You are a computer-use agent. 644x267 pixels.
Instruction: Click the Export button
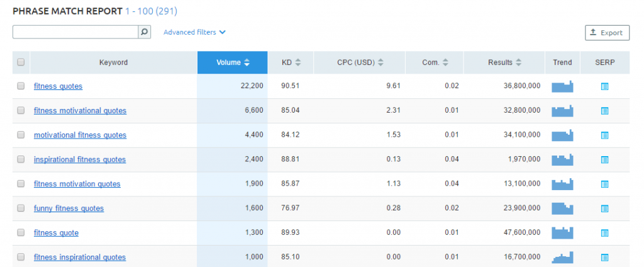point(607,33)
